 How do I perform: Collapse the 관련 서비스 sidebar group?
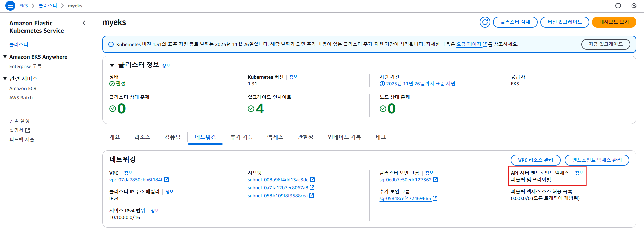pyautogui.click(x=5, y=78)
